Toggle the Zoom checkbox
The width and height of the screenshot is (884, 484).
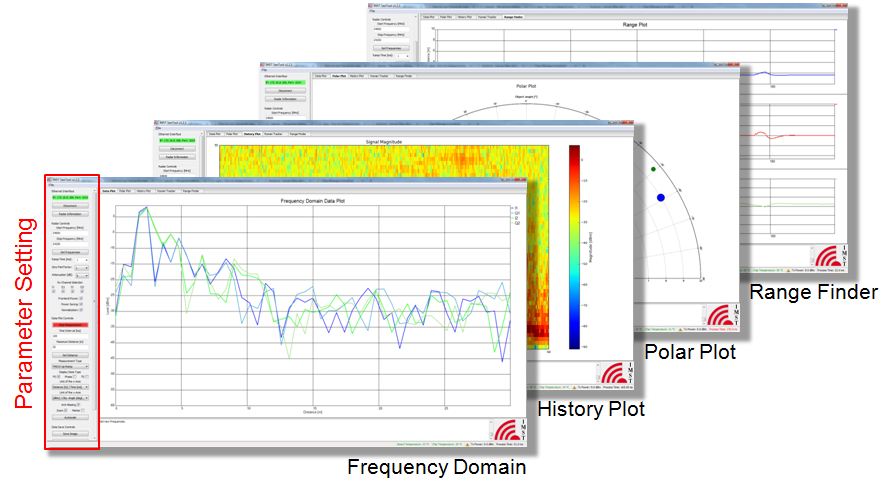(65, 410)
